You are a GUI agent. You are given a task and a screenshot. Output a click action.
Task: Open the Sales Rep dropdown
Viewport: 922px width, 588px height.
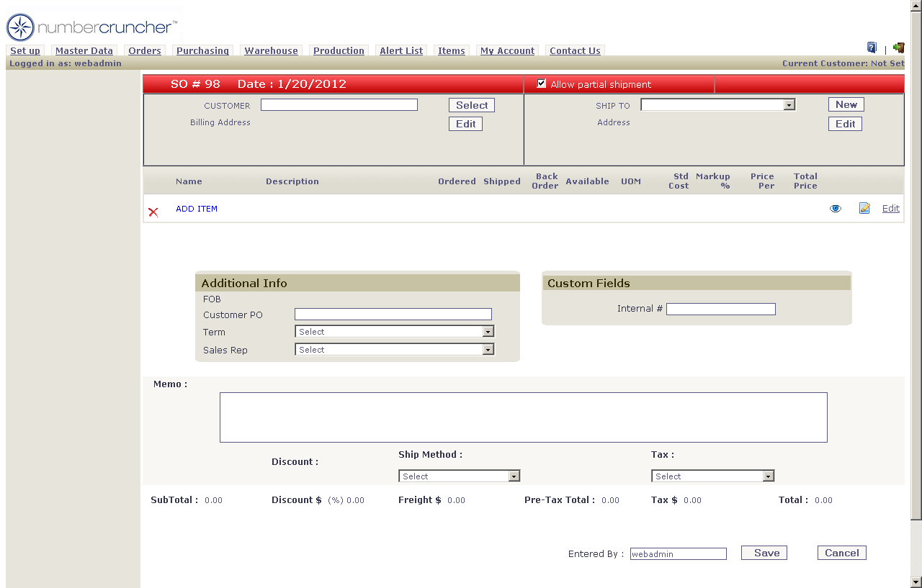[394, 350]
